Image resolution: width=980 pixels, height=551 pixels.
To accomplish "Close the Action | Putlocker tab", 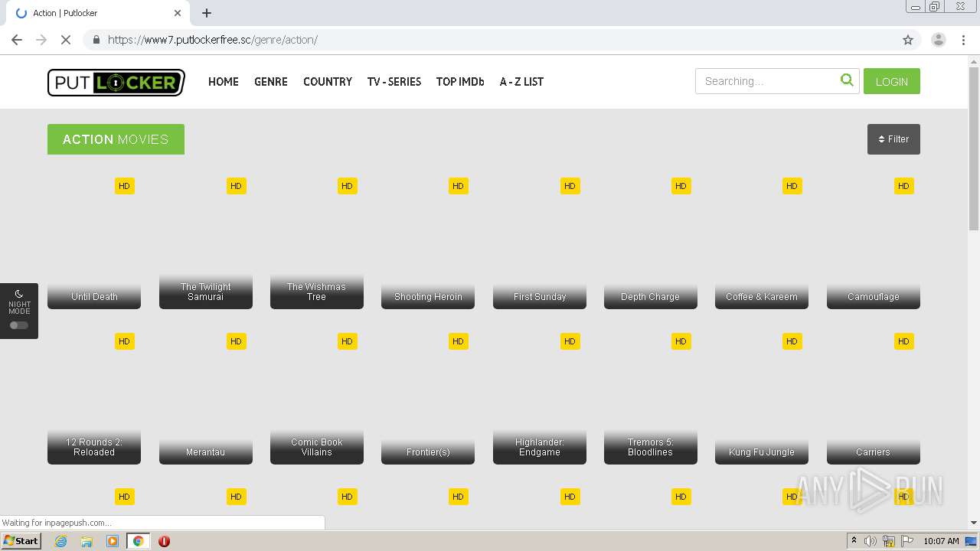I will coord(178,13).
